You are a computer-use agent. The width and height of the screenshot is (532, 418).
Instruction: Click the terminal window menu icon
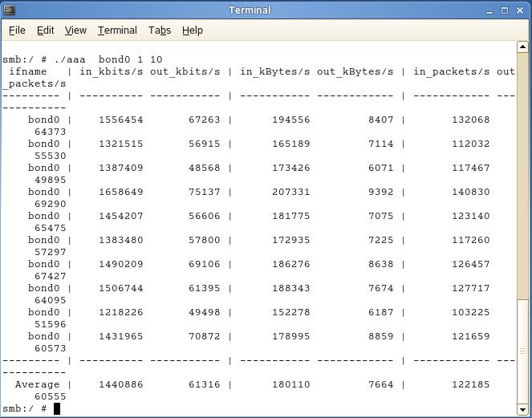(9, 10)
